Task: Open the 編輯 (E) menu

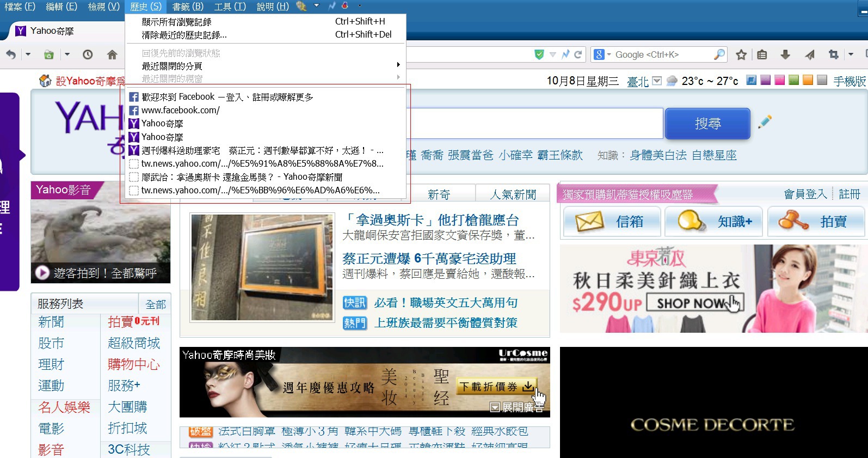Action: [x=61, y=7]
